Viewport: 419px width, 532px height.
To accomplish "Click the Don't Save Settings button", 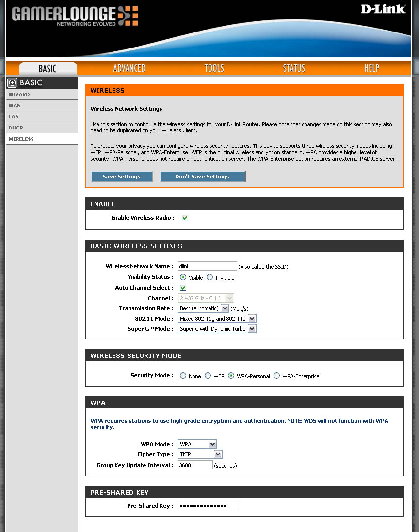I will click(x=203, y=177).
